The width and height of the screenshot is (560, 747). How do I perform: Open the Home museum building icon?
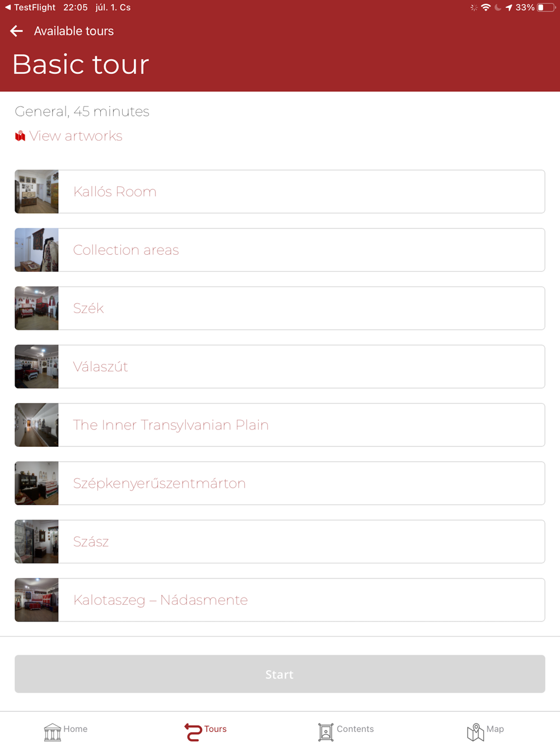coord(53,732)
